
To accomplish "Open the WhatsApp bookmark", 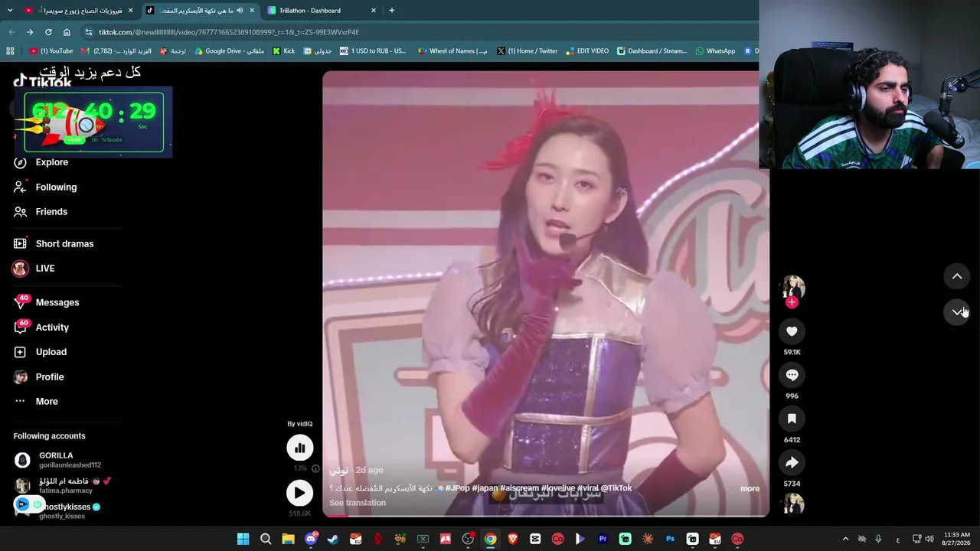I will [715, 51].
